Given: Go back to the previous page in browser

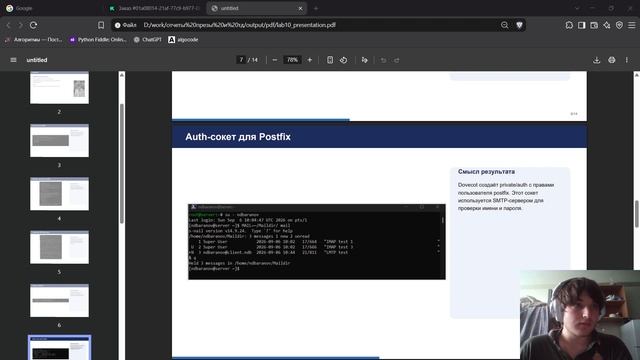Looking at the screenshot, I should click(x=8, y=25).
